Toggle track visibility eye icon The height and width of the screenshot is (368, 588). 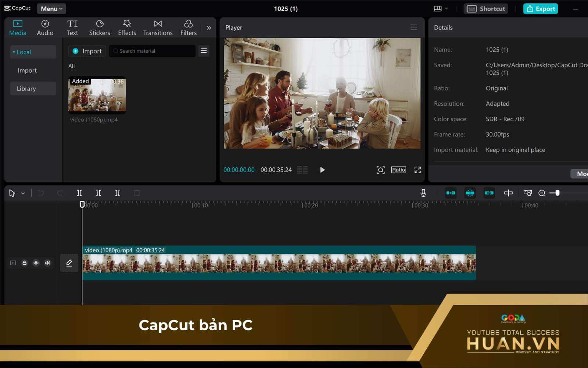36,263
